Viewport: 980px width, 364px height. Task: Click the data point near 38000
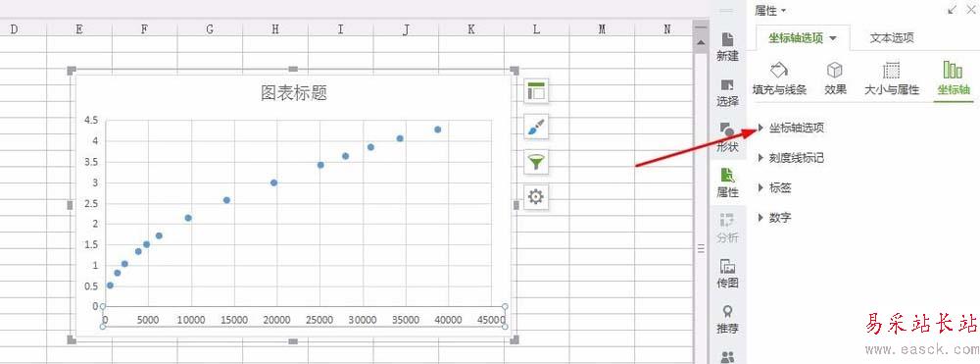437,130
